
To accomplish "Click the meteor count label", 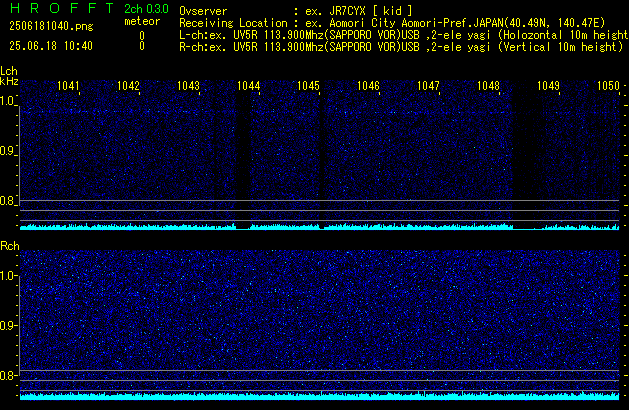I will pos(142,21).
